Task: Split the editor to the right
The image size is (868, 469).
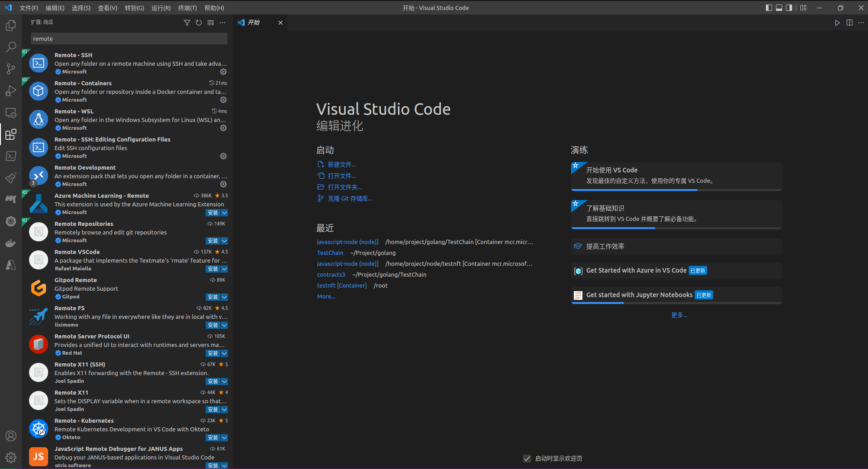Action: (x=849, y=23)
